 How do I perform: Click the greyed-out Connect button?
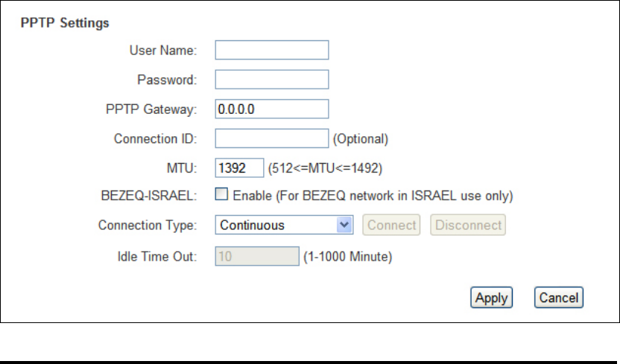click(391, 225)
